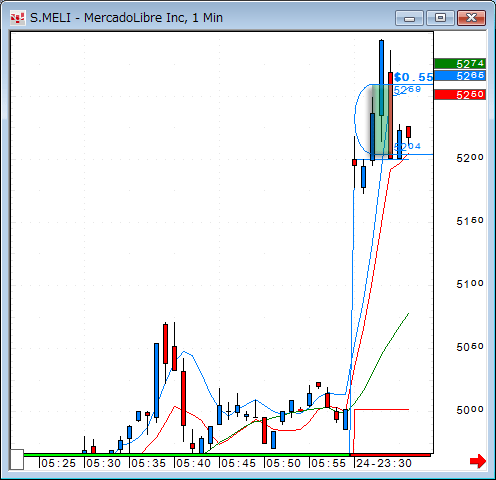Click the 24-23:30 session time label
Screen dimensions: 496x480
click(x=384, y=463)
